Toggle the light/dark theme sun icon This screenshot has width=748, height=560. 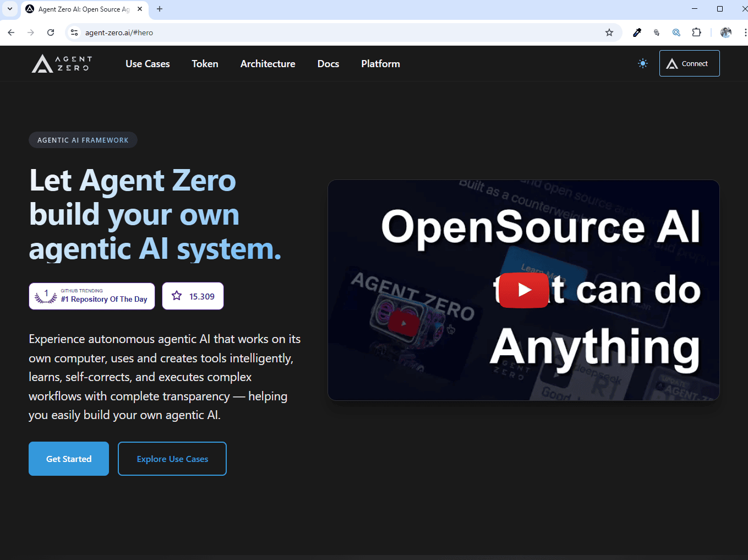[x=642, y=64]
